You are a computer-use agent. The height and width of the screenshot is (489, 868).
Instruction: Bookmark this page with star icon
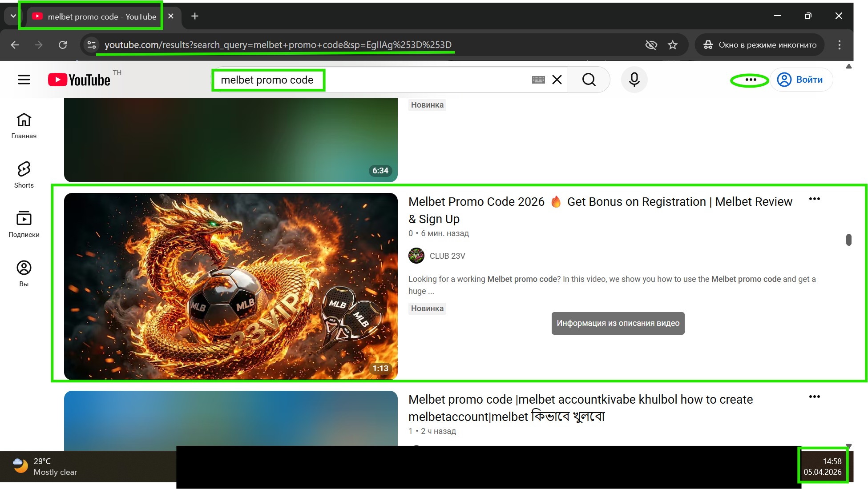[673, 45]
